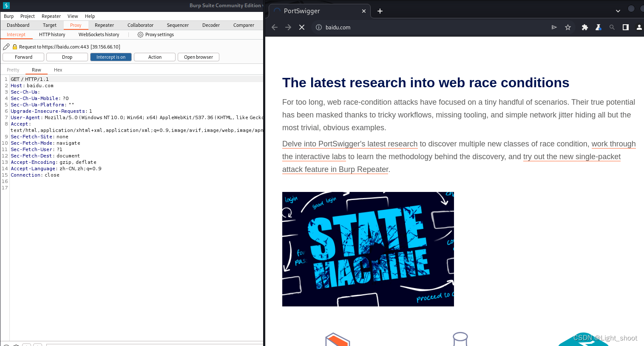Select the Intercept sub-tab
This screenshot has height=346, width=644.
[16, 35]
